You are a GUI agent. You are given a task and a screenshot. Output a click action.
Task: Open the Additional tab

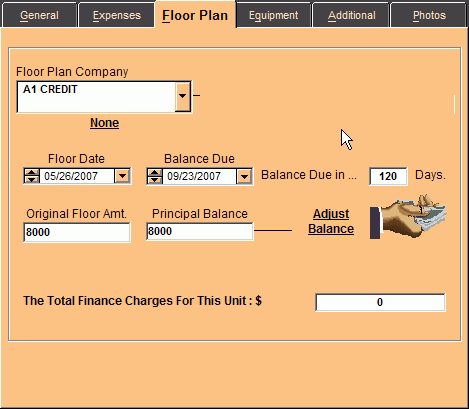pyautogui.click(x=351, y=15)
